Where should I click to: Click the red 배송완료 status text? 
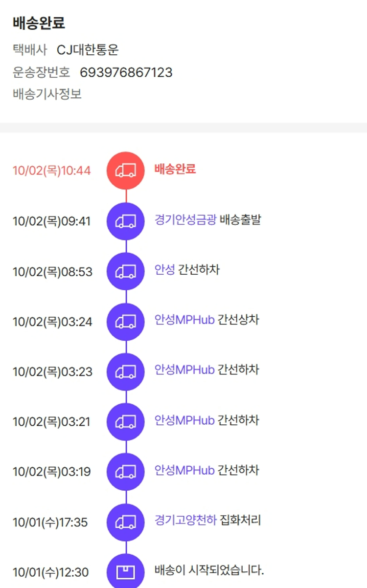tap(175, 169)
